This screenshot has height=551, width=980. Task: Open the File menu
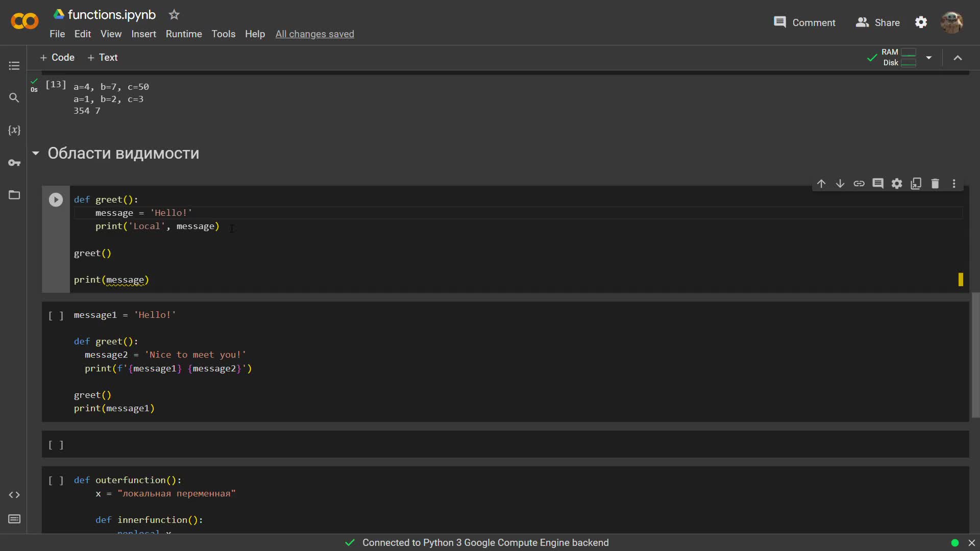click(57, 34)
